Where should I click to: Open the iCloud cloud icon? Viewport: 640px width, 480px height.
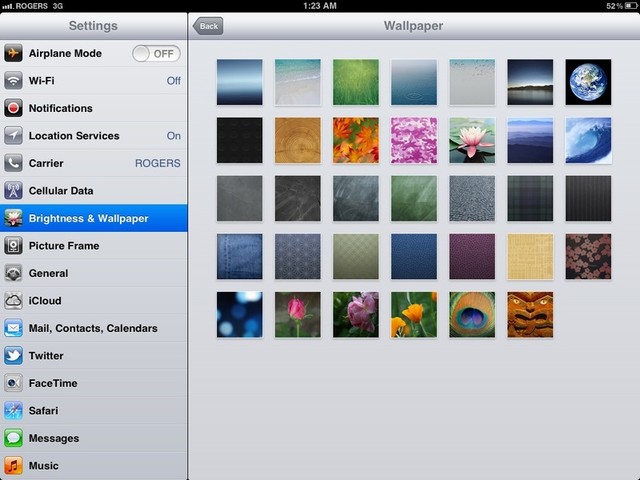tap(13, 300)
